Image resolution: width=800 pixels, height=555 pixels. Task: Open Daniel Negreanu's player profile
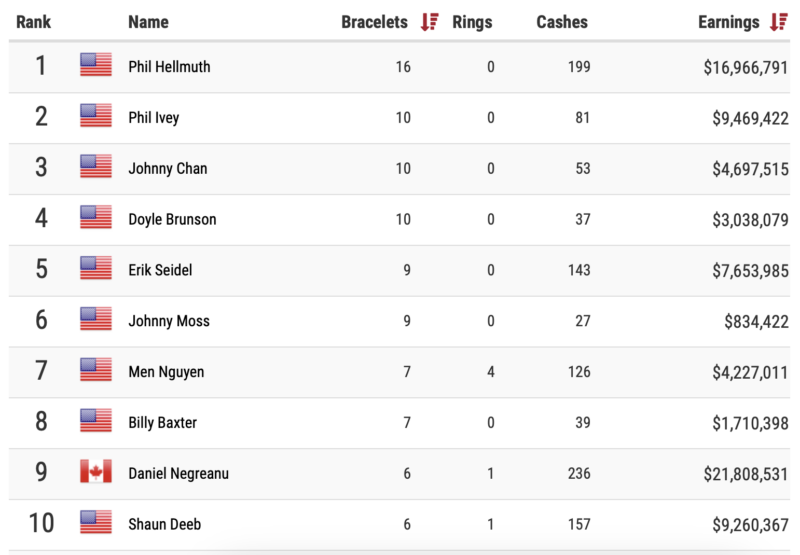point(178,473)
